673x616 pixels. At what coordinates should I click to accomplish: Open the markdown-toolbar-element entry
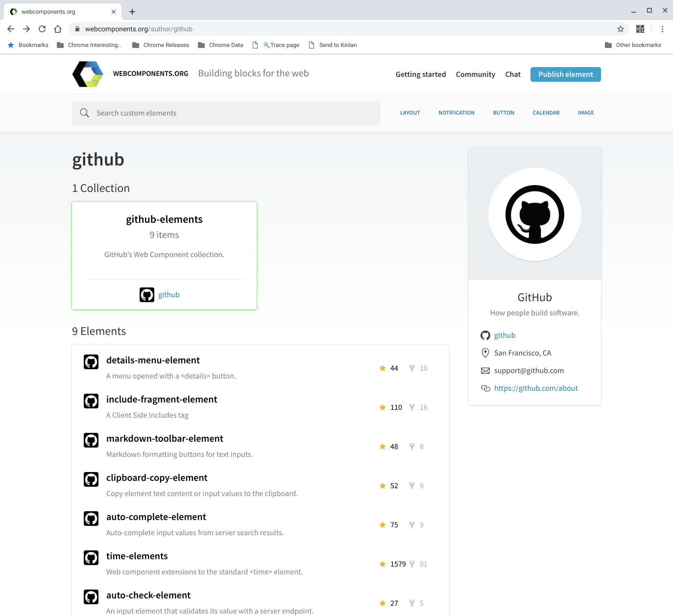pos(165,439)
